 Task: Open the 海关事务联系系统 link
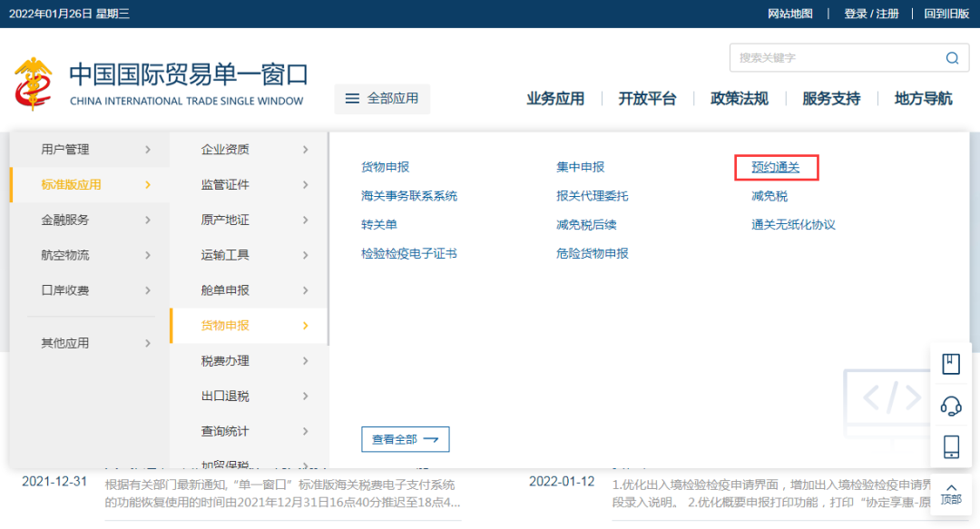coord(408,196)
